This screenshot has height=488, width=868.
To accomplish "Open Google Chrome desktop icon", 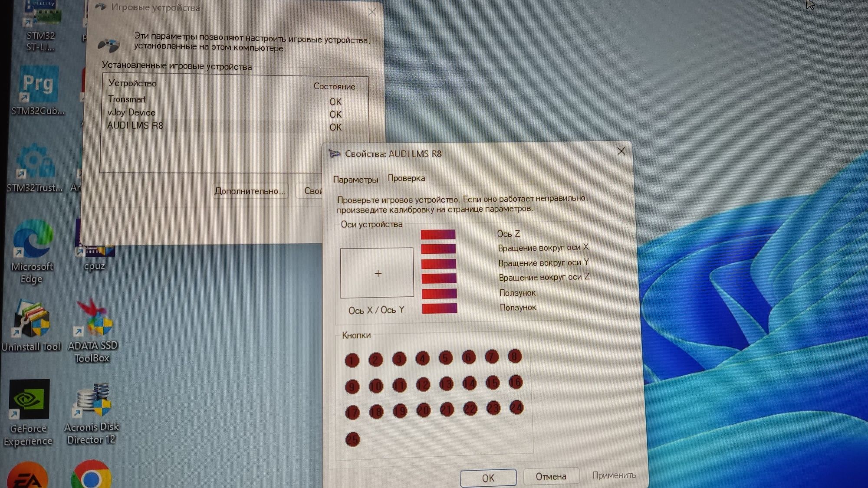I will pos(91,475).
